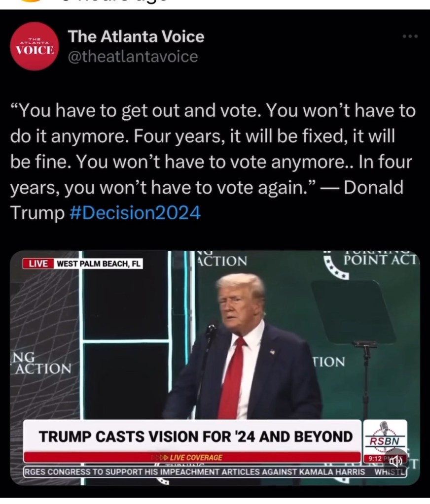Click the teleprompter glass panel in video
Image resolution: width=430 pixels, height=504 pixels.
click(x=353, y=311)
